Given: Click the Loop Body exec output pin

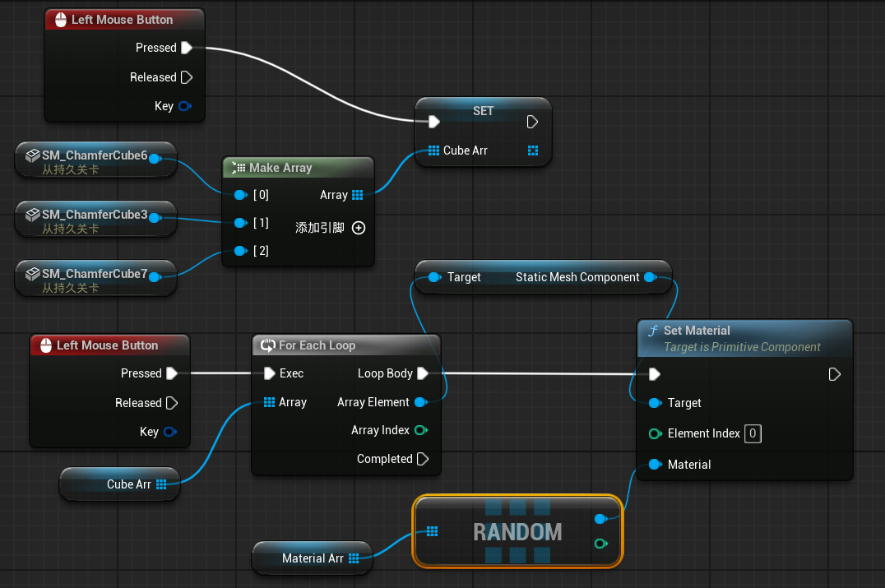Looking at the screenshot, I should (423, 373).
